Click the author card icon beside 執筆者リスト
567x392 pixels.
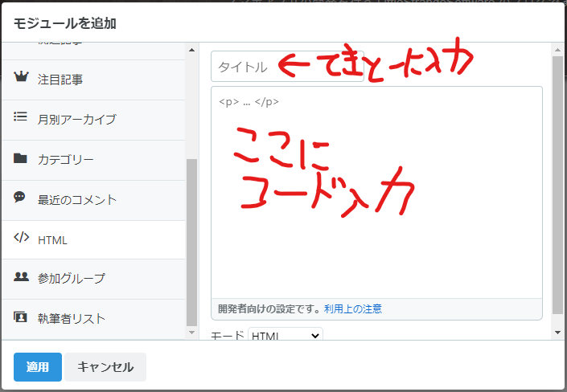click(x=20, y=316)
